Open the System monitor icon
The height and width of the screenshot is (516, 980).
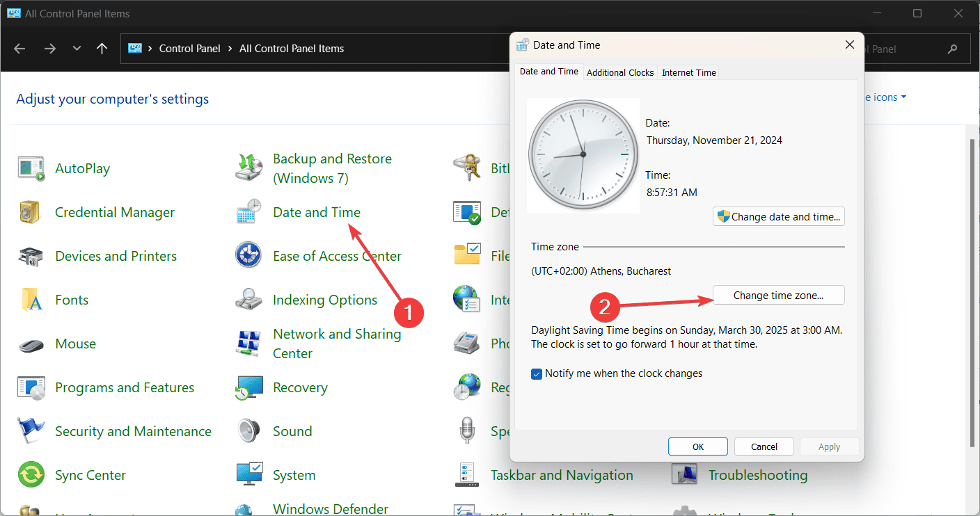[248, 475]
